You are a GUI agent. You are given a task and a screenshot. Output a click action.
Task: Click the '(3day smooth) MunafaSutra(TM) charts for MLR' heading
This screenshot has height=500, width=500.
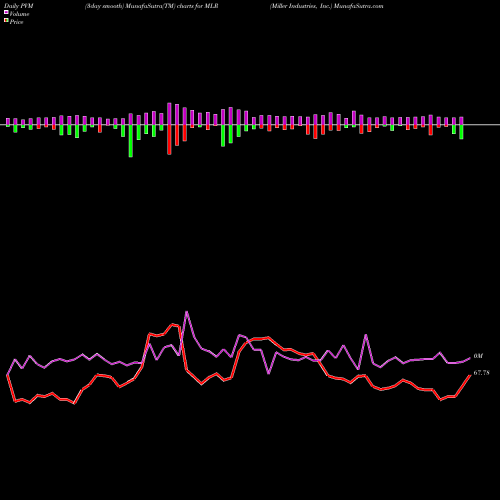pos(152,6)
